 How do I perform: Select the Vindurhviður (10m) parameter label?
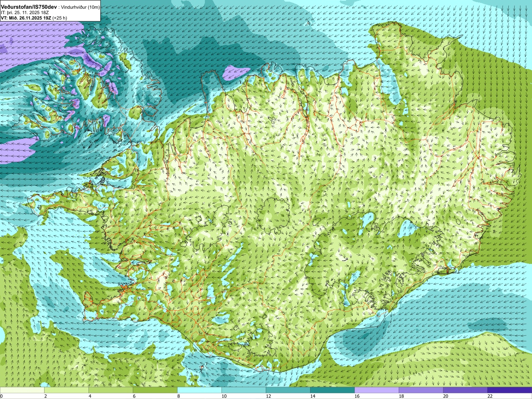click(80, 7)
